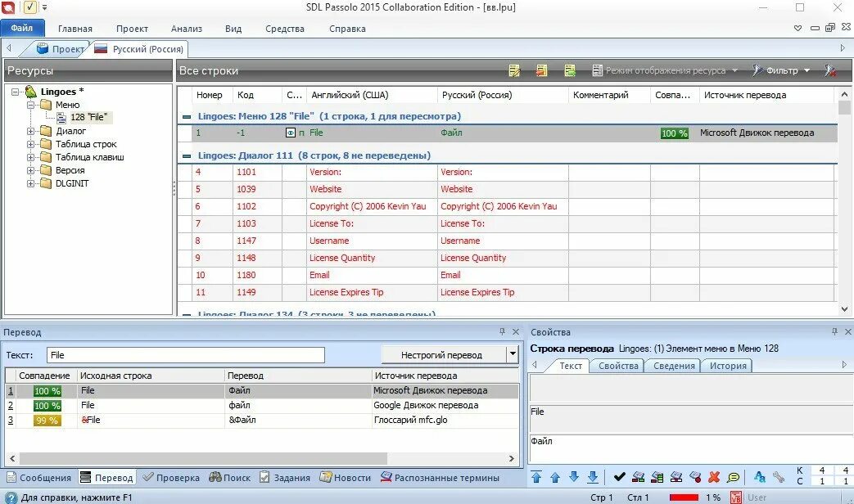The image size is (854, 504).
Task: Close the Свойства panel
Action: click(848, 331)
